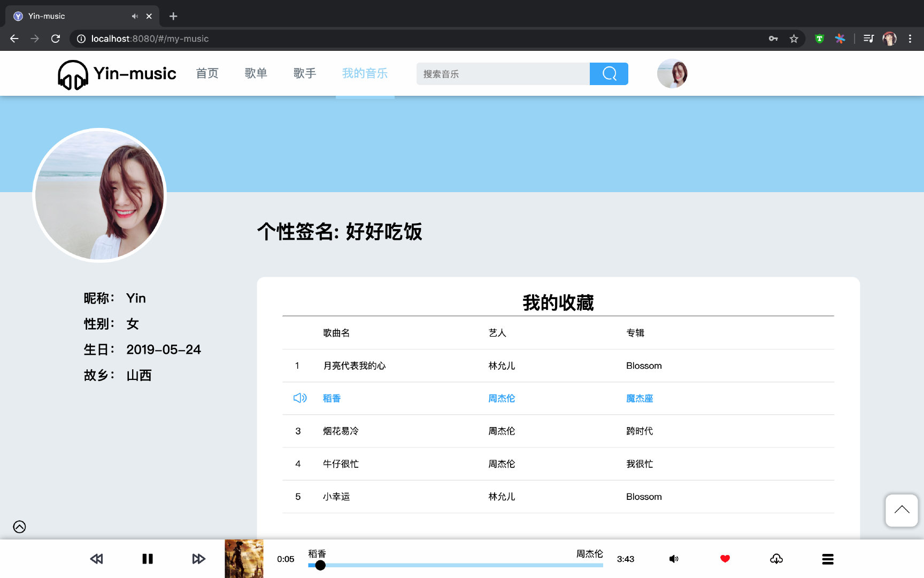924x578 pixels.
Task: Open the 歌手 tab
Action: pyautogui.click(x=305, y=73)
